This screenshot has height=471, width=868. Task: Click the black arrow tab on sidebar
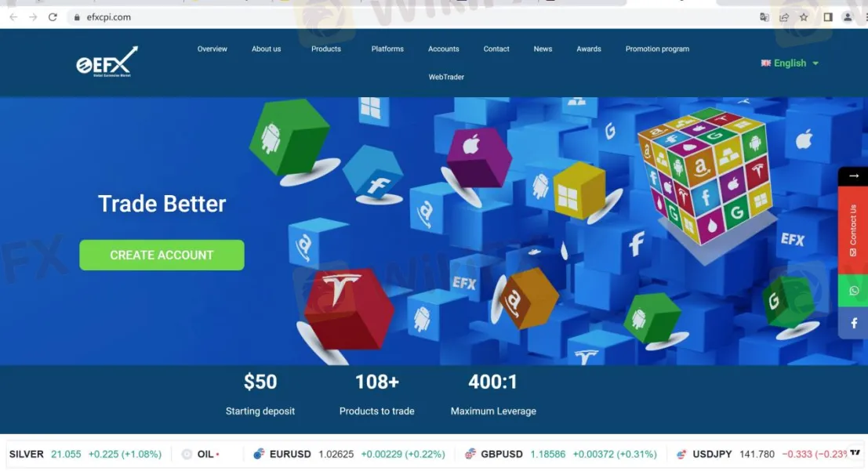[x=853, y=176]
